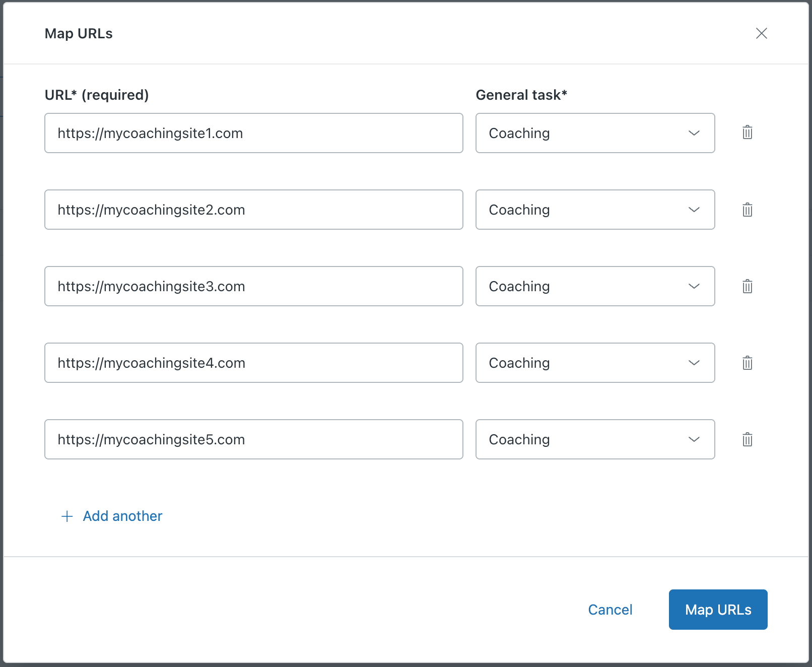Delete the mycoachingsite1.com URL row

pyautogui.click(x=747, y=132)
